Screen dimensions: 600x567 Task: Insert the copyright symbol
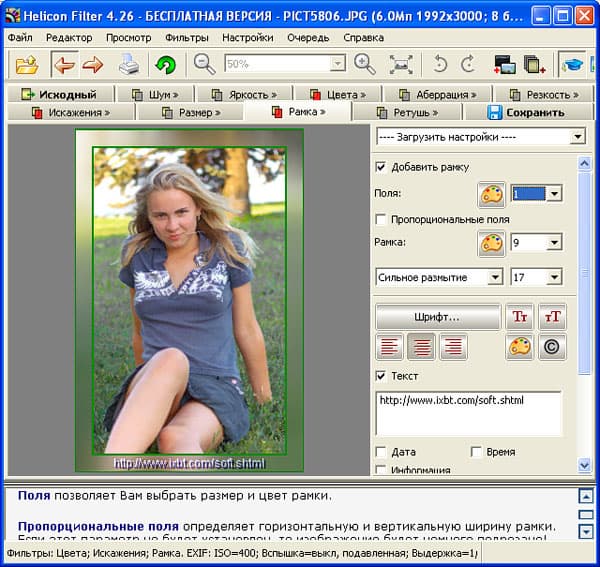tap(552, 347)
